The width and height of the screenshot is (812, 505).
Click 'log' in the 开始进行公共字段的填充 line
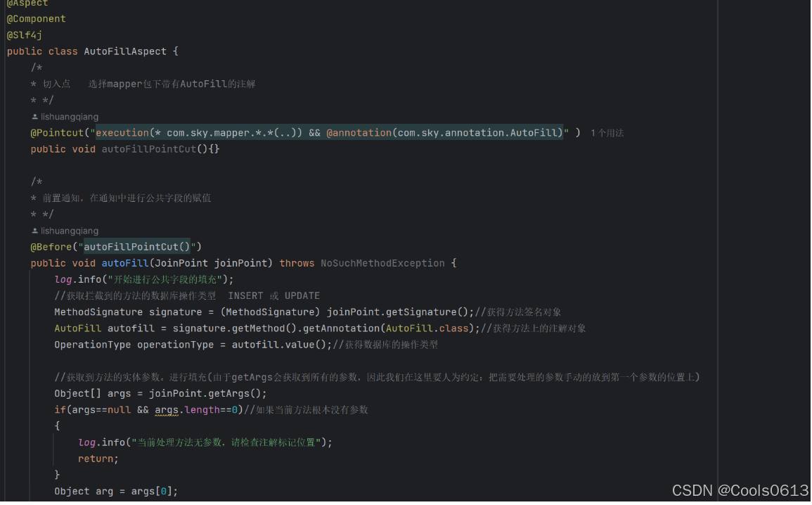pyautogui.click(x=63, y=280)
